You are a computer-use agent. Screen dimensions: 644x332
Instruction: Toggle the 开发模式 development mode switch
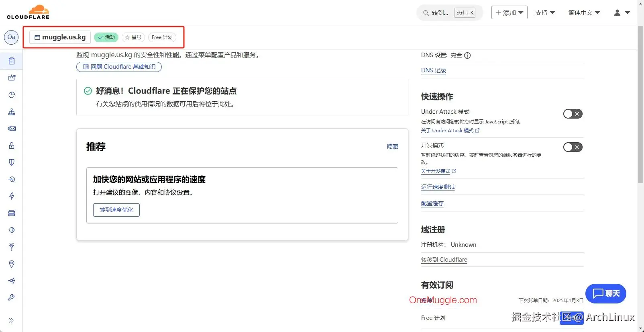click(x=573, y=147)
